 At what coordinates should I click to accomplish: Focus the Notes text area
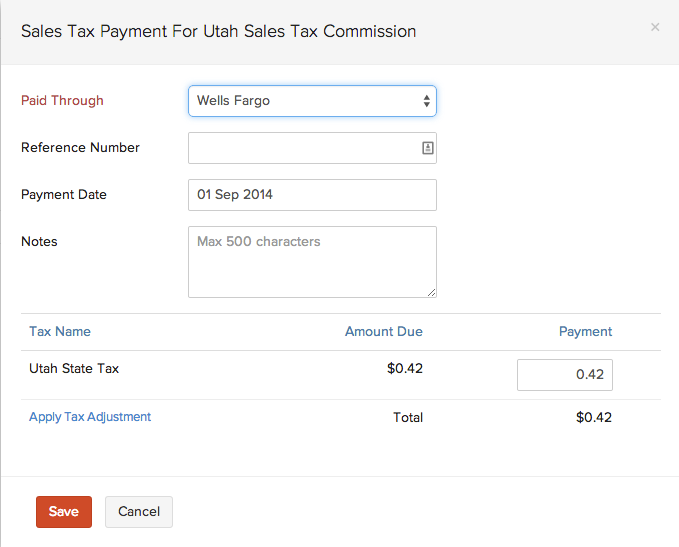312,261
